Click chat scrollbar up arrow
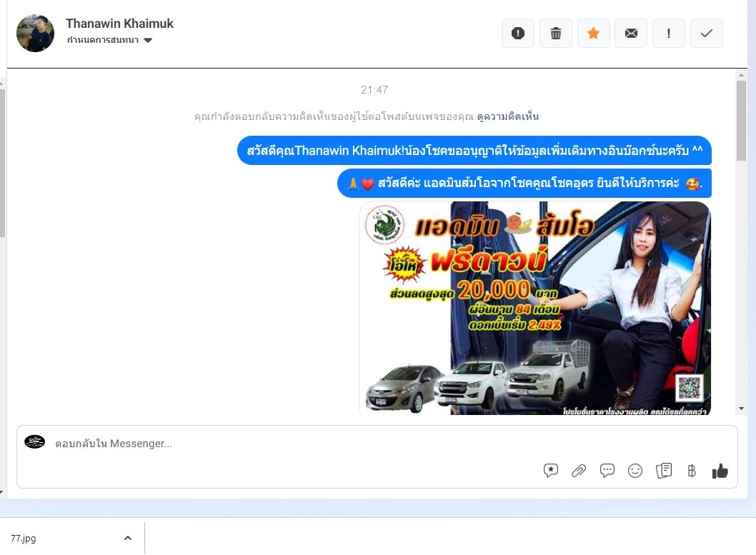 [x=741, y=75]
